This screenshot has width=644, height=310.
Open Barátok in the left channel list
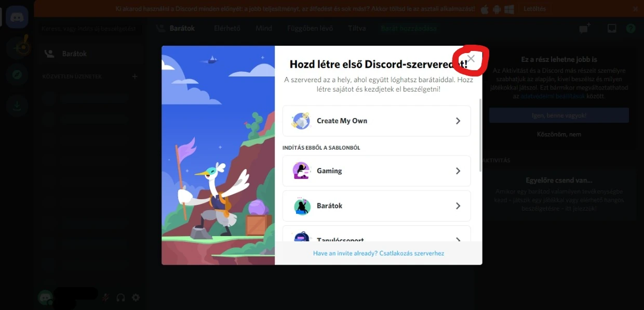[x=89, y=54]
